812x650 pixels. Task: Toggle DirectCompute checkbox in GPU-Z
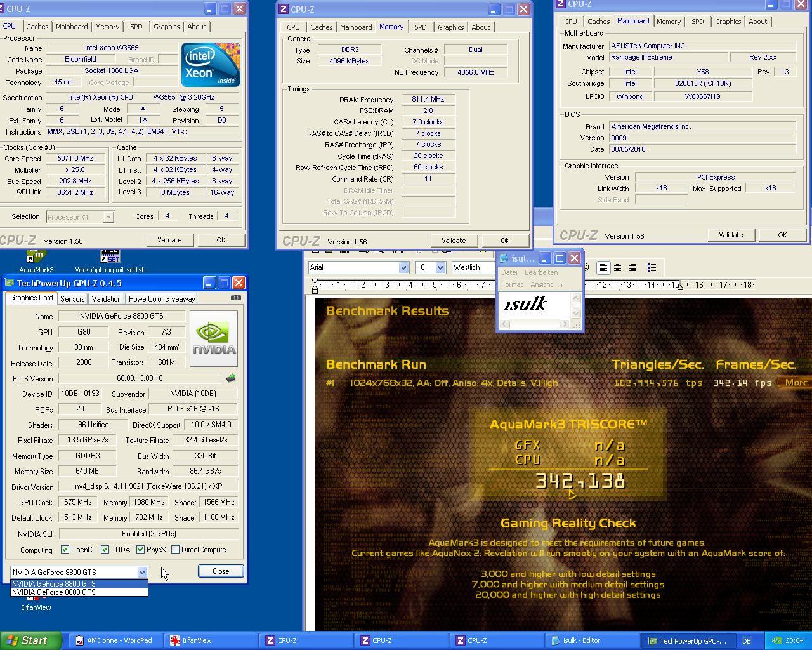[x=175, y=550]
